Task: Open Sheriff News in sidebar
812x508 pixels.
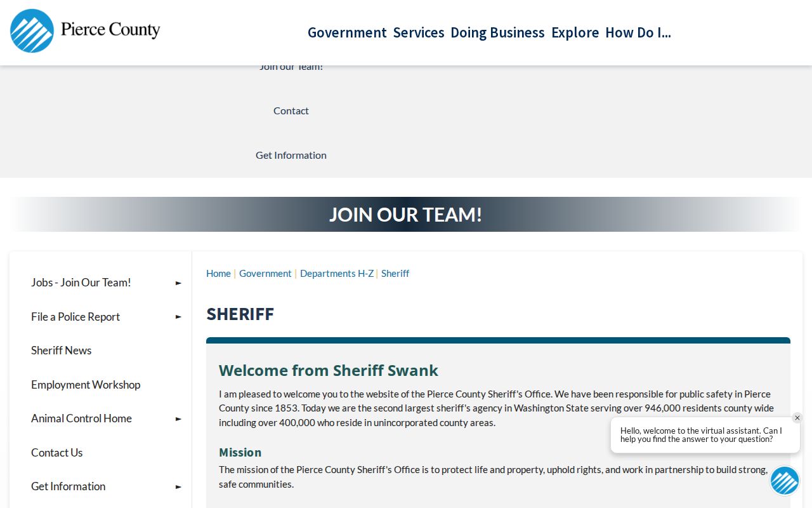Action: [62, 351]
